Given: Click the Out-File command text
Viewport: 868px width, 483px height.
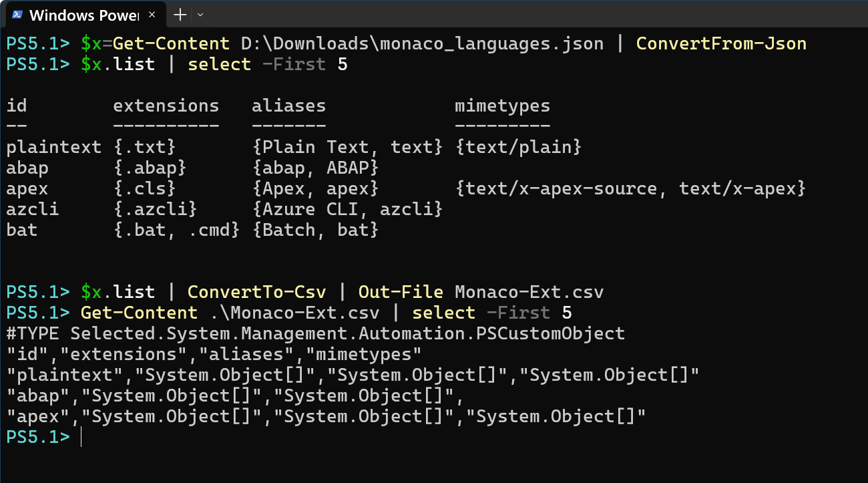Looking at the screenshot, I should [x=401, y=292].
